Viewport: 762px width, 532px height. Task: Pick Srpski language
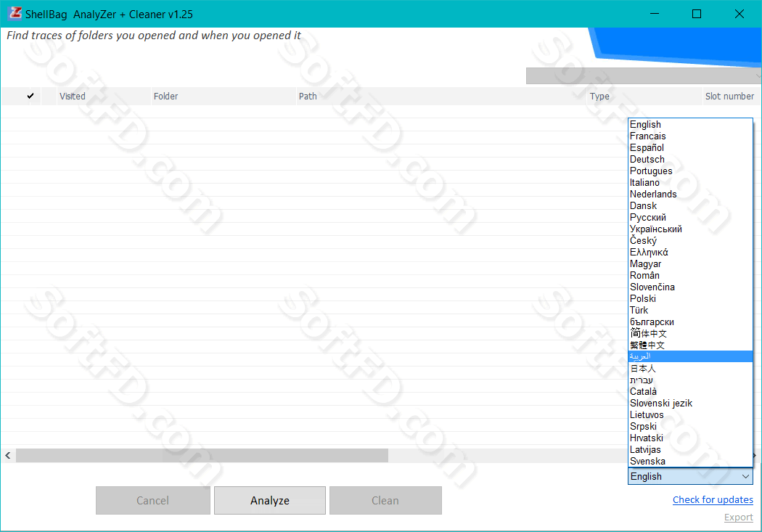[x=690, y=427]
